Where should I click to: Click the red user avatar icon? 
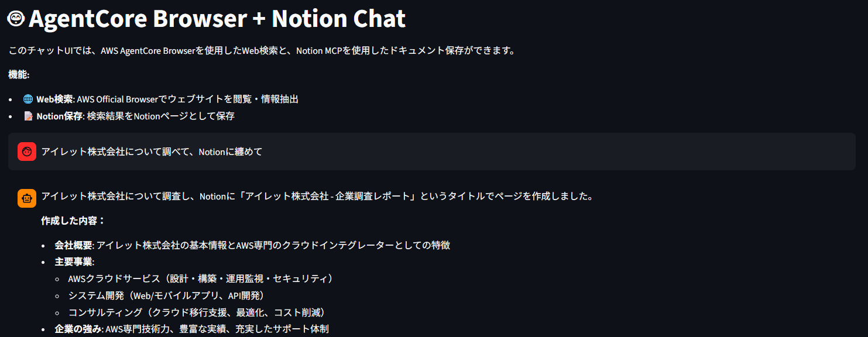pos(27,152)
